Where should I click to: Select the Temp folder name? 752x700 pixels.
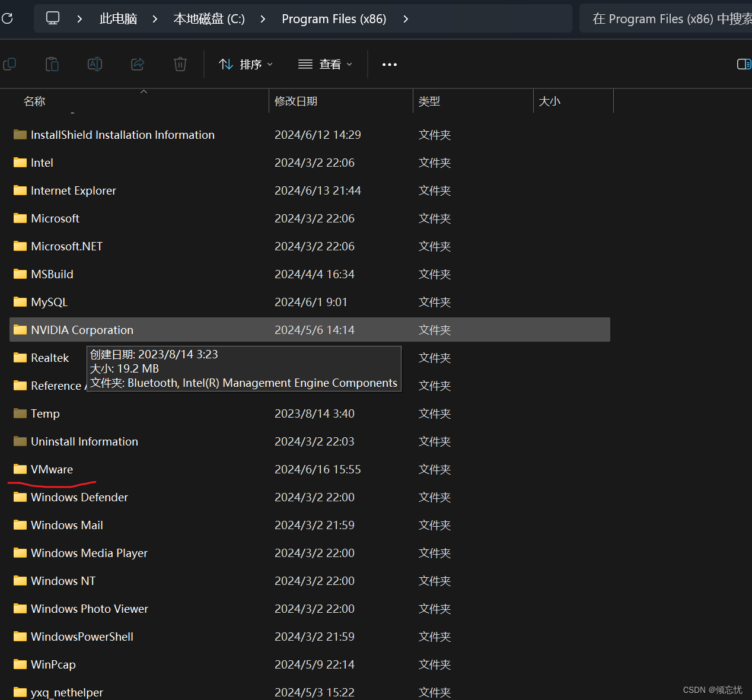tap(45, 413)
